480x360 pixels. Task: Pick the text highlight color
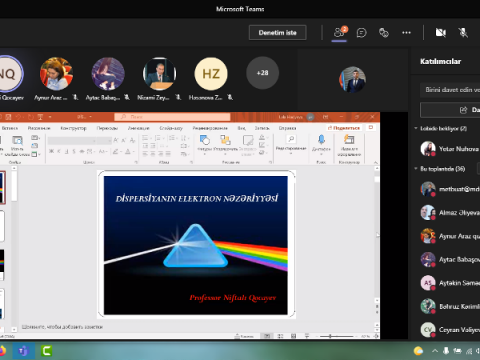[x=115, y=152]
